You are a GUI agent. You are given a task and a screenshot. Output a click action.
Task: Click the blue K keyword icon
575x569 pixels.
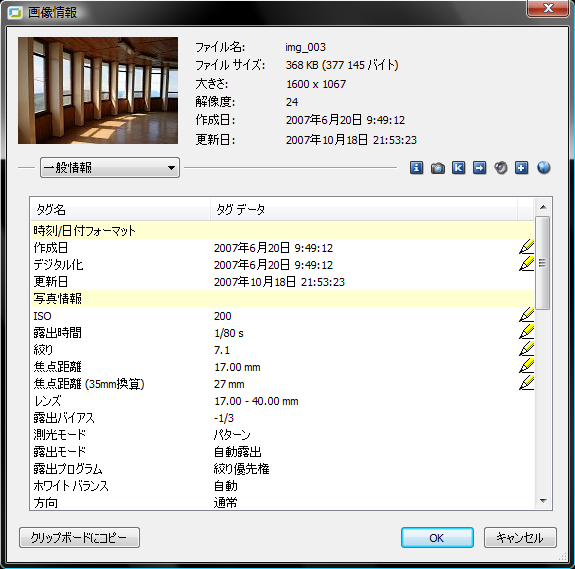458,168
